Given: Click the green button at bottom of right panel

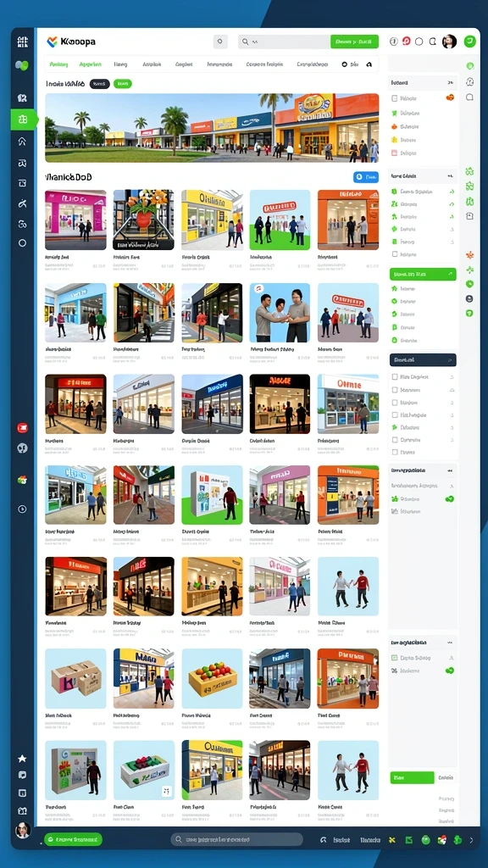Looking at the screenshot, I should [412, 777].
